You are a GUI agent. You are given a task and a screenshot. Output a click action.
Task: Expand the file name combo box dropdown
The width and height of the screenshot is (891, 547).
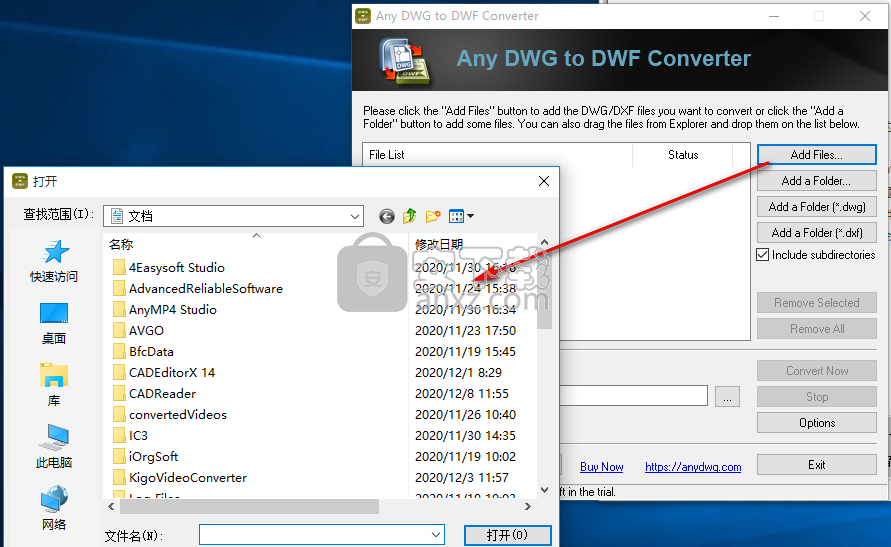point(436,535)
